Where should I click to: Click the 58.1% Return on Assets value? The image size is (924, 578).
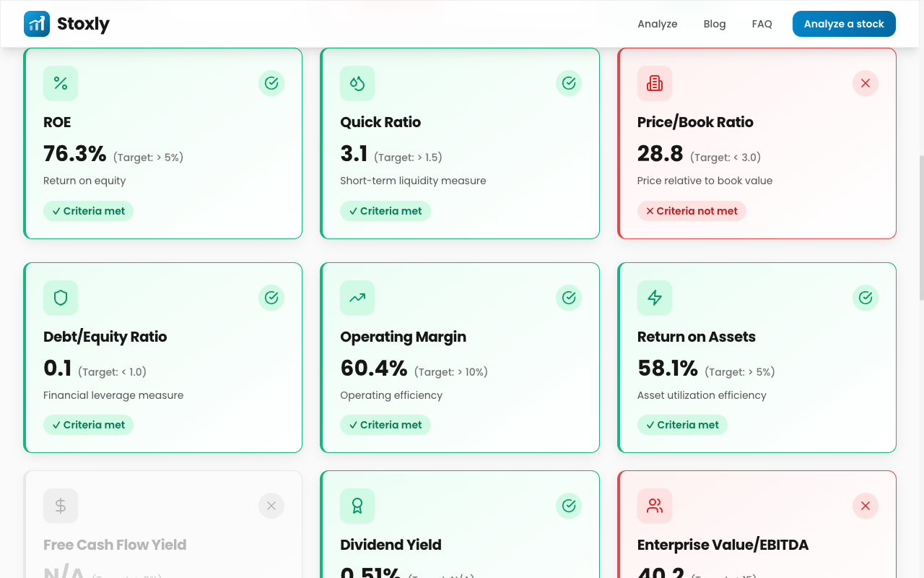(668, 368)
